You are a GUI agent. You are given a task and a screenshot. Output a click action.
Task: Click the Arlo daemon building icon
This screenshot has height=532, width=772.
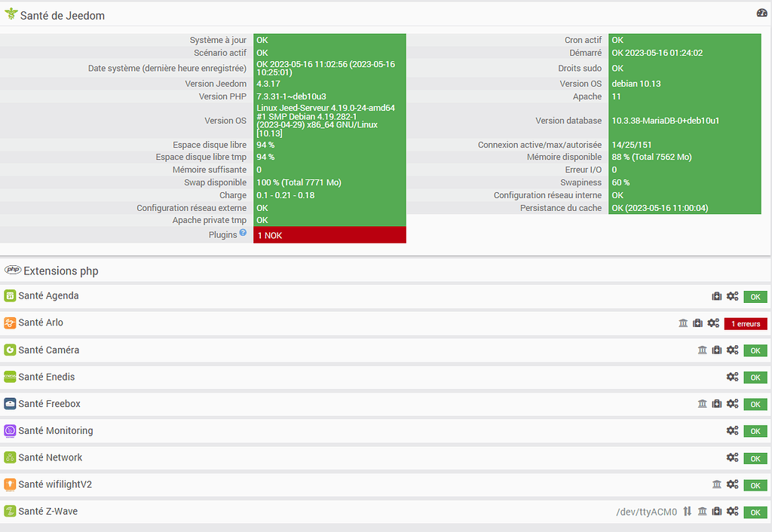pyautogui.click(x=683, y=323)
